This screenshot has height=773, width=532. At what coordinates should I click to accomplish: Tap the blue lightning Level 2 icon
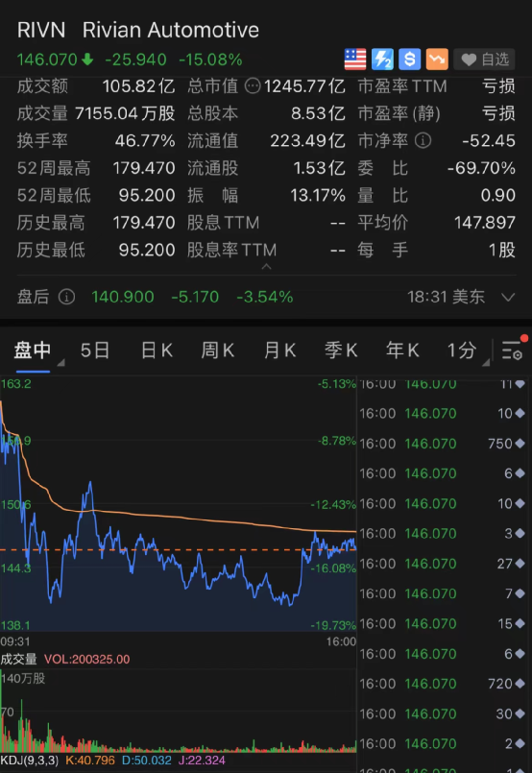[x=382, y=60]
